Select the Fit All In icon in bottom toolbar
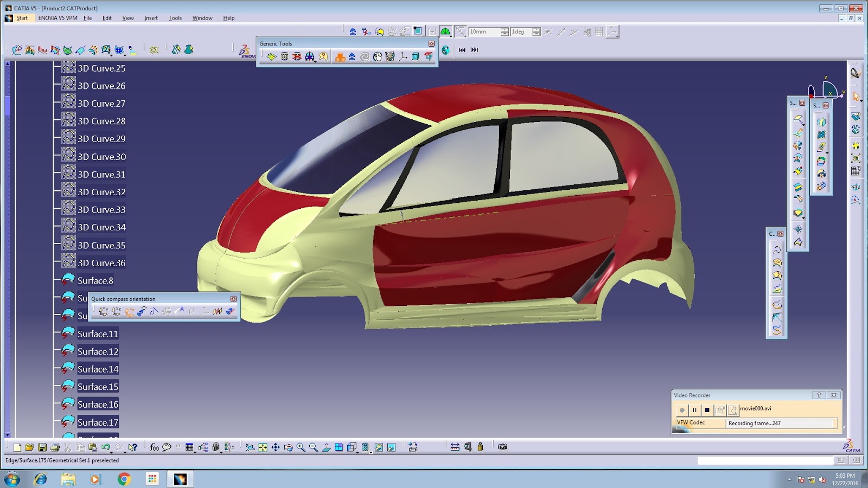 point(262,447)
